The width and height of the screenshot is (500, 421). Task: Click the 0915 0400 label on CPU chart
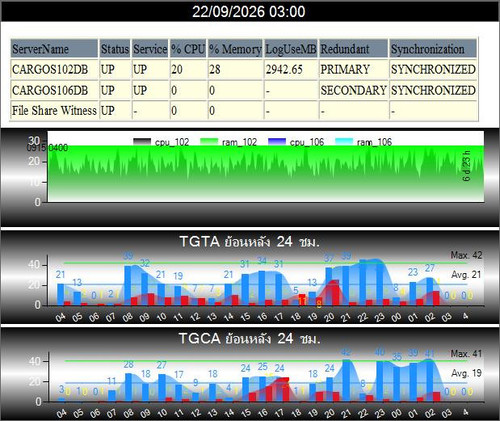(x=47, y=148)
